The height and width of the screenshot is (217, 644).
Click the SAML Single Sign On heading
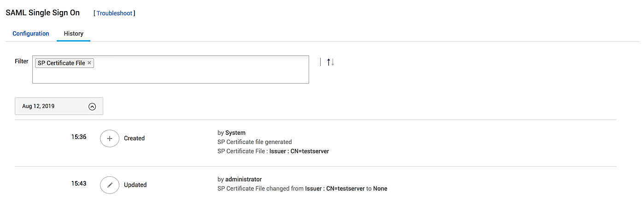coord(42,13)
